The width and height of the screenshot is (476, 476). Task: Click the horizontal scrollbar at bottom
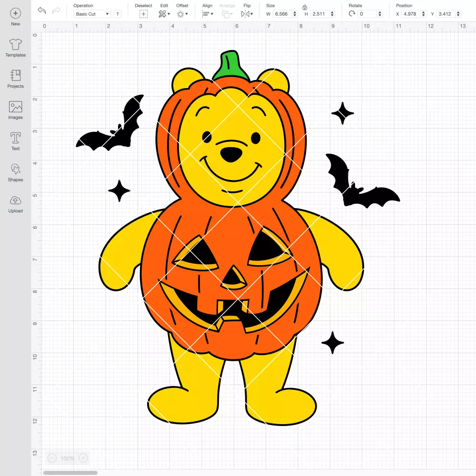[x=70, y=473]
